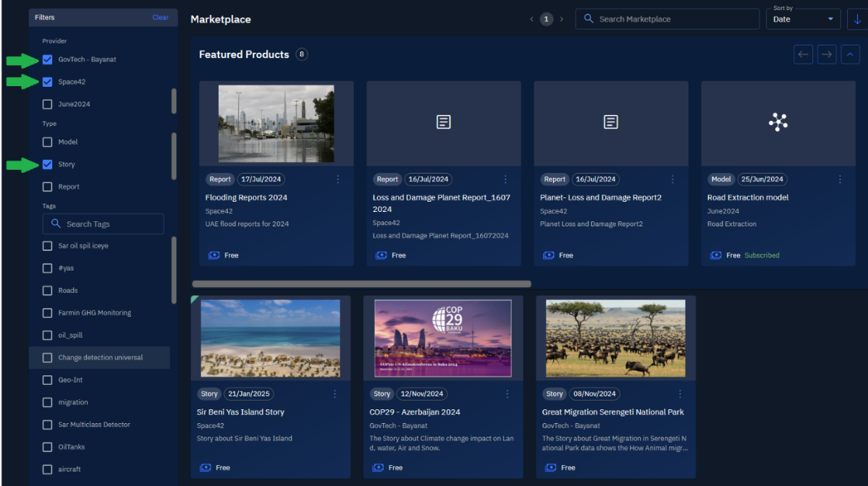Click report icon on Planet Loss and Damage Report2

pos(610,122)
